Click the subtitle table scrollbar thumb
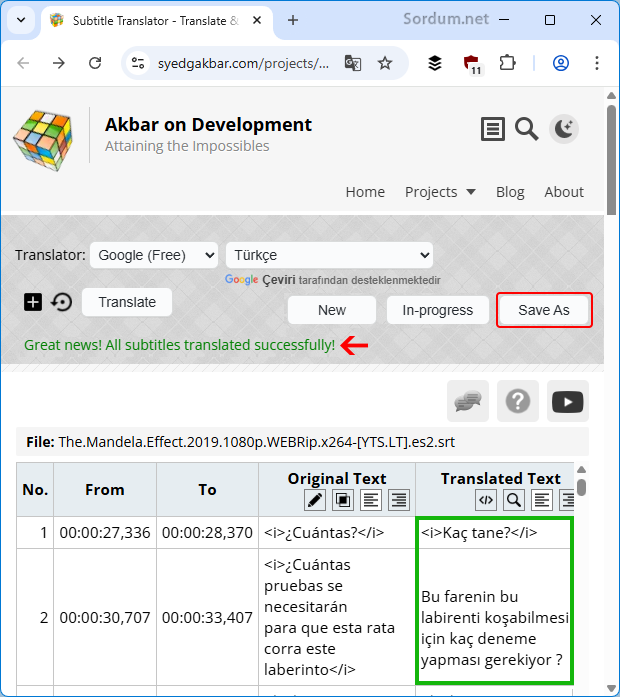This screenshot has height=697, width=620. pyautogui.click(x=581, y=487)
